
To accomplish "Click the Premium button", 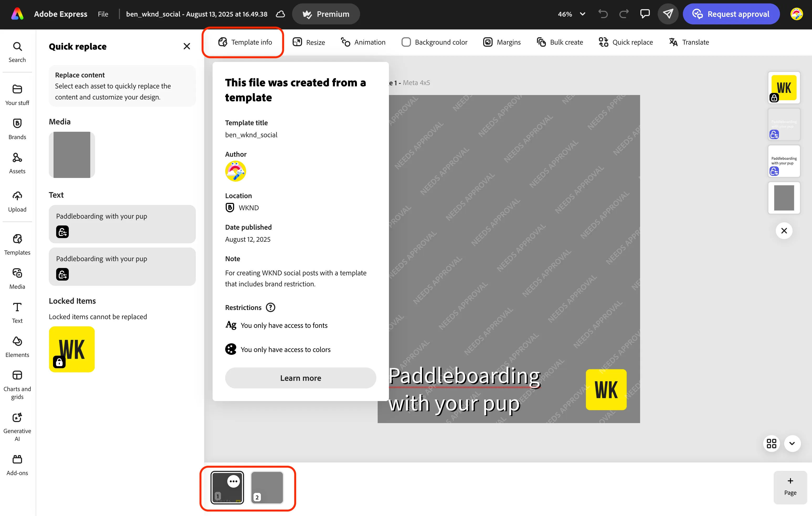I will pos(326,14).
